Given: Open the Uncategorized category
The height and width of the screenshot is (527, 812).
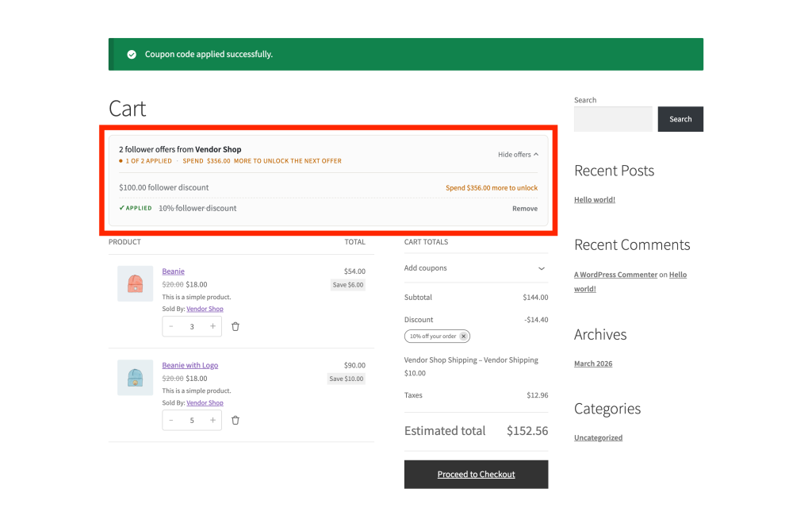Looking at the screenshot, I should tap(598, 438).
